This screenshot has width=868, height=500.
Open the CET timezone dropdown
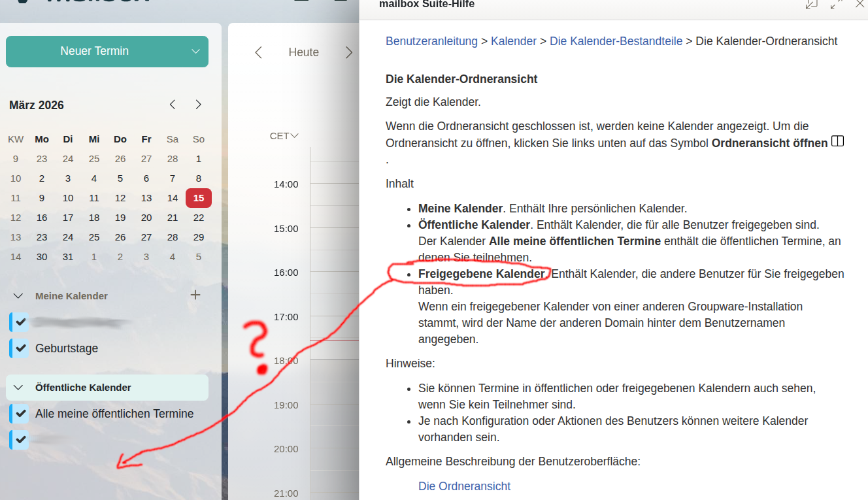(x=284, y=136)
